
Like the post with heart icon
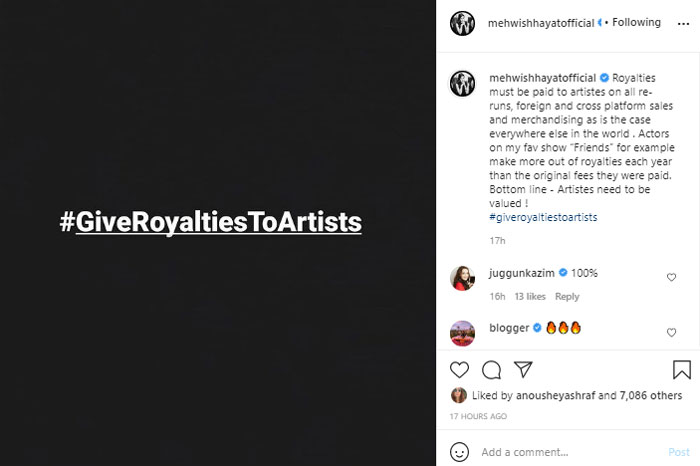click(460, 370)
